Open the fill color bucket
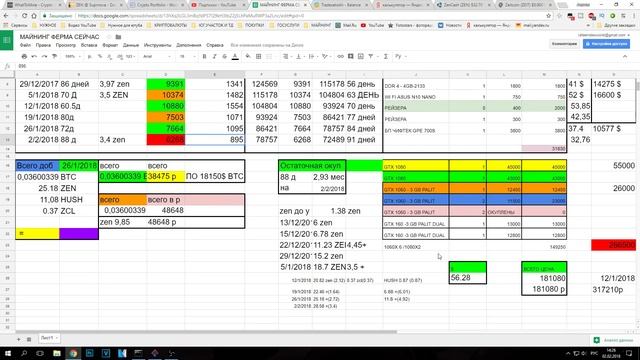 (x=248, y=56)
